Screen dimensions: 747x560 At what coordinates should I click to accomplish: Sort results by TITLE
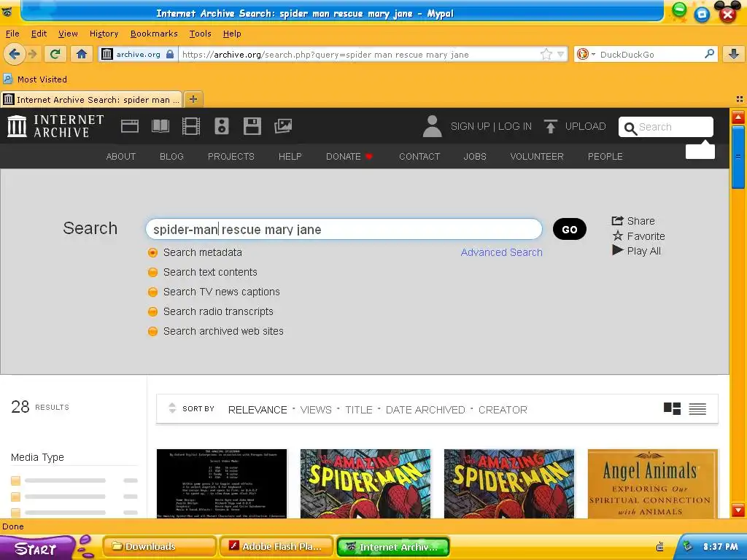(x=359, y=410)
